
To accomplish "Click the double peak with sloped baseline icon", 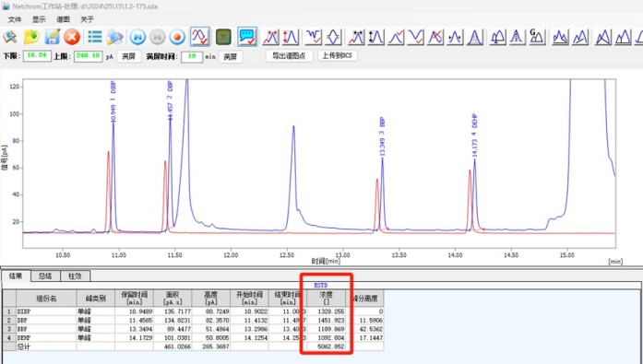I will pos(580,37).
